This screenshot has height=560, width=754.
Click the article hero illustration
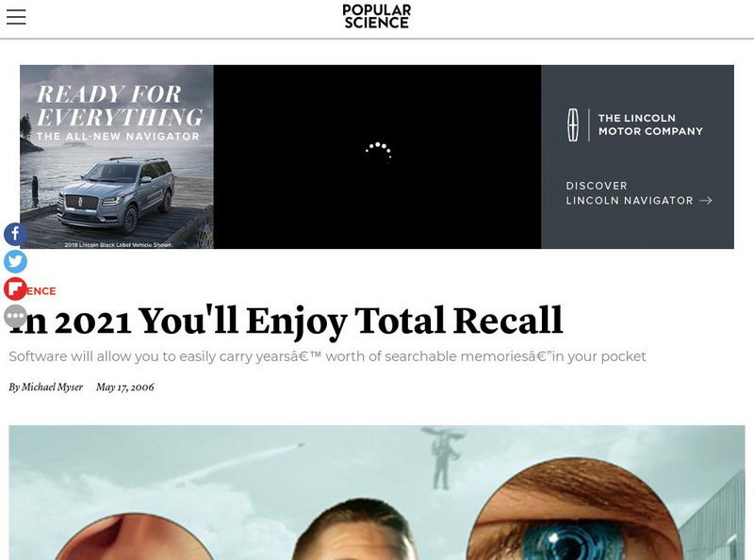click(376, 492)
